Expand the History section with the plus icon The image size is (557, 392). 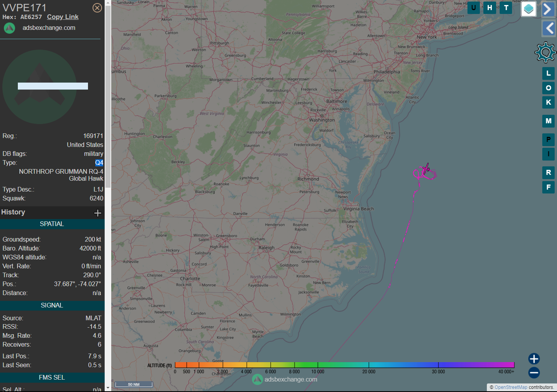[98, 213]
